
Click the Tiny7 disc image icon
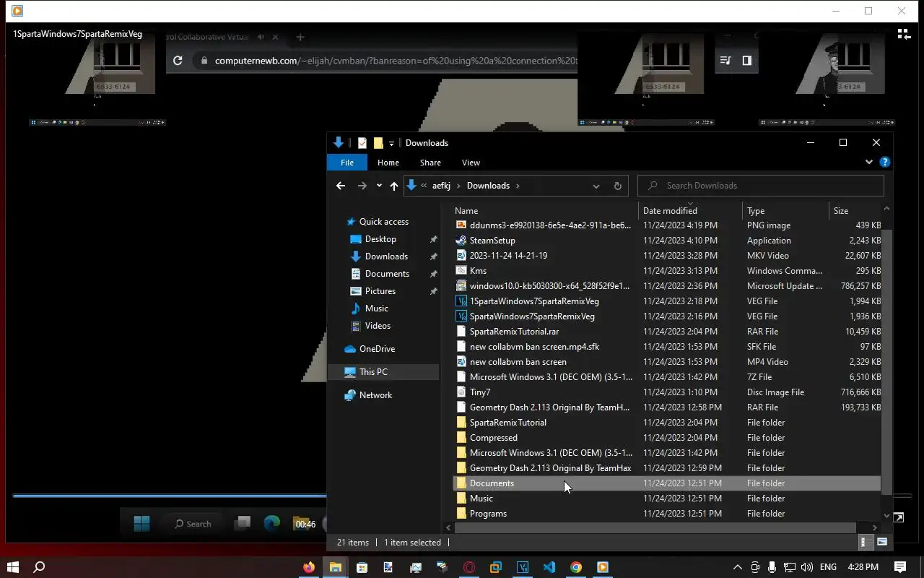tap(462, 392)
